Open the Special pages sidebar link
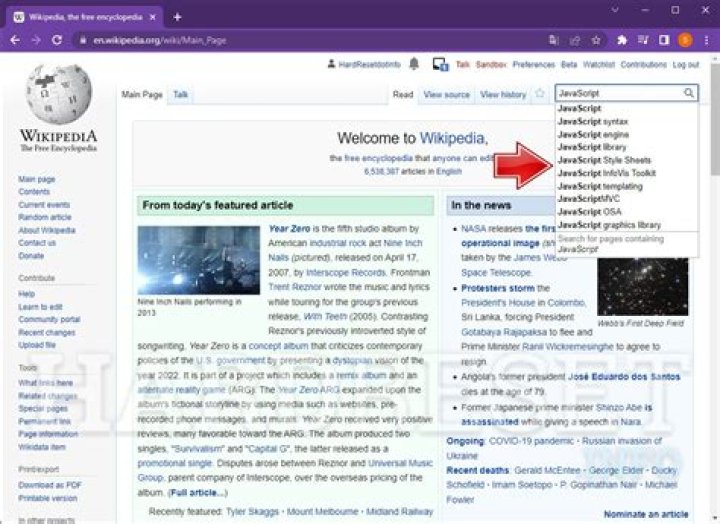 click(43, 408)
